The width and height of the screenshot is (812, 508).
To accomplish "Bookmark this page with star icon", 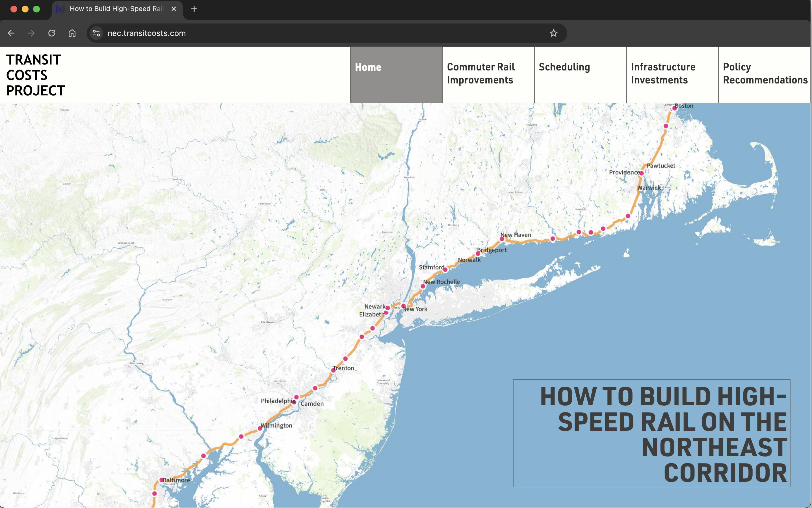I will 553,33.
